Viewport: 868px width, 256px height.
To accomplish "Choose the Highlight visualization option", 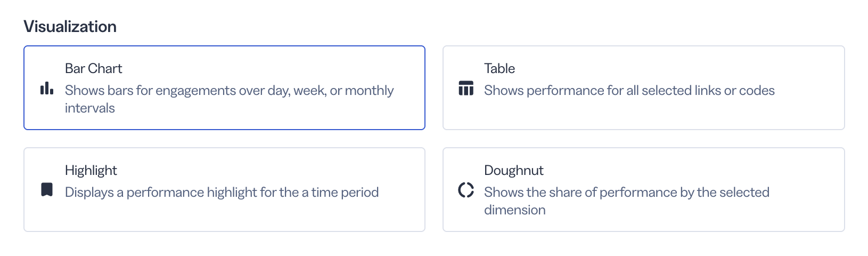I will 224,189.
